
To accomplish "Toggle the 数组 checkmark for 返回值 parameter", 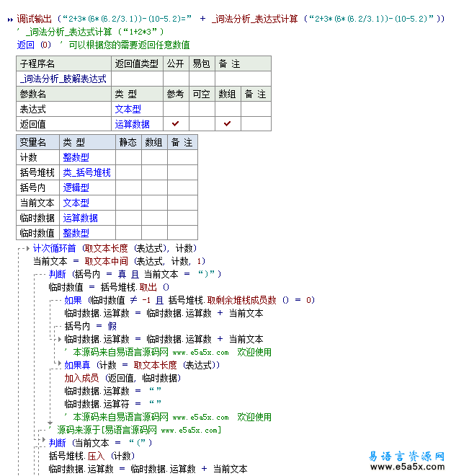I will pyautogui.click(x=227, y=124).
